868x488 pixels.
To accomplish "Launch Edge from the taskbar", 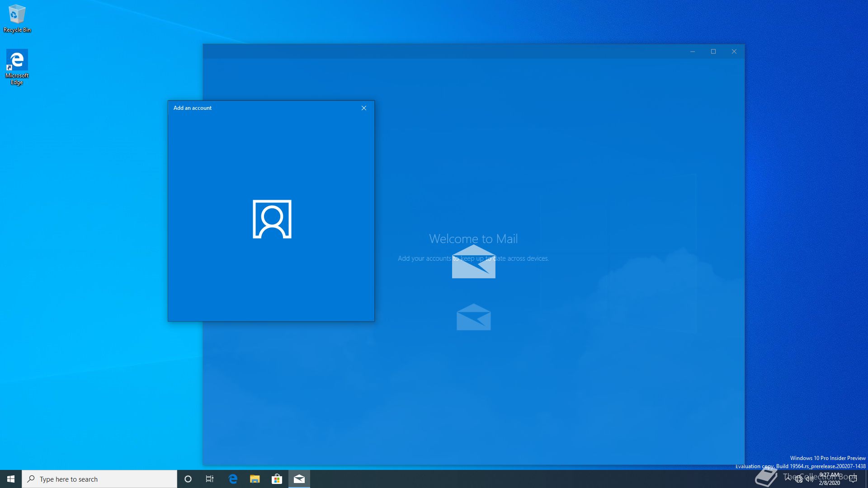I will [x=233, y=479].
